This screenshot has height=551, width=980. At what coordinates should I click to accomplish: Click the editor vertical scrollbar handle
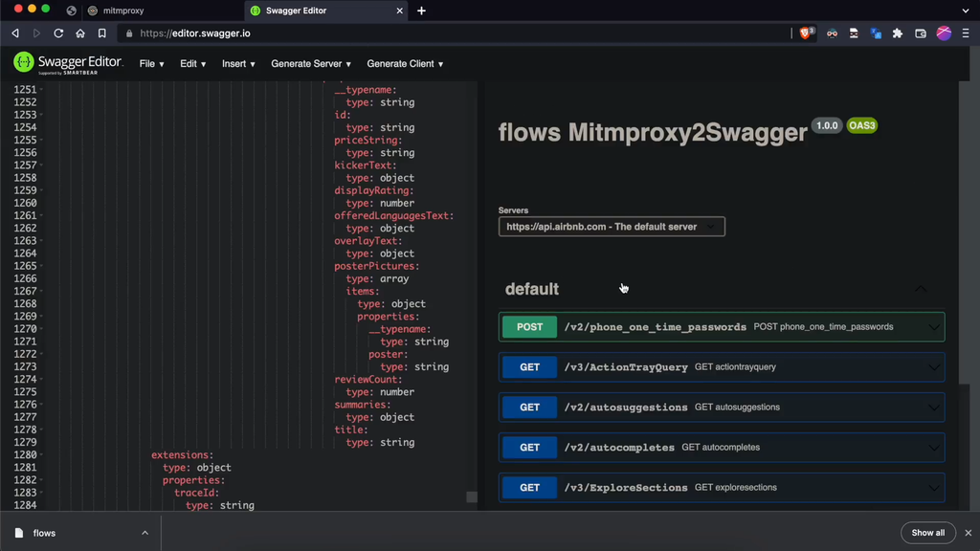(x=471, y=497)
